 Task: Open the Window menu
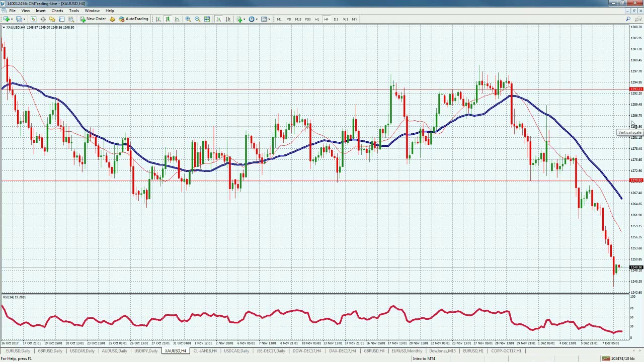[92, 11]
